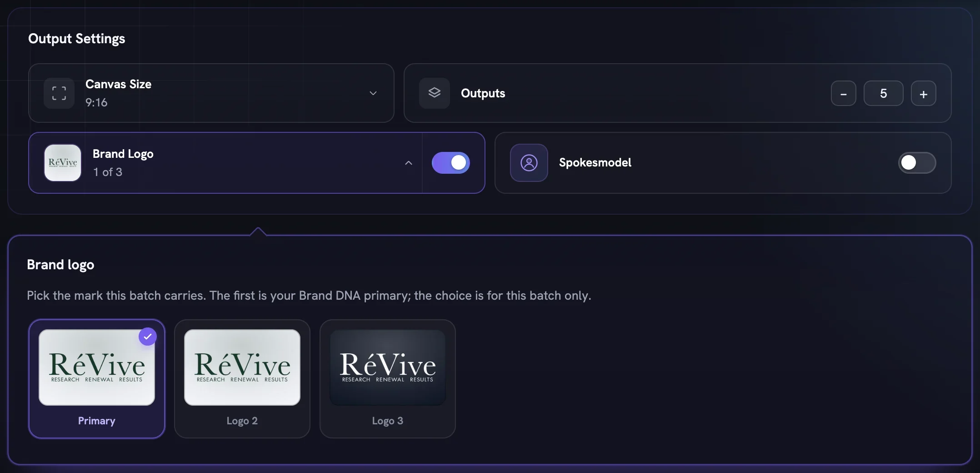
Task: Click the 'Canvas Size' label
Action: (x=118, y=85)
